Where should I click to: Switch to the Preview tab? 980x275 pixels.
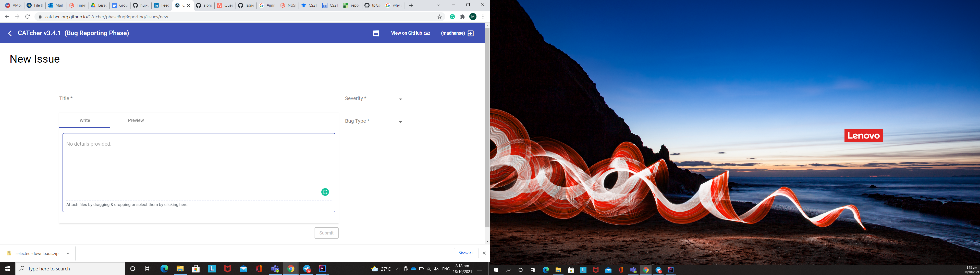pyautogui.click(x=136, y=120)
